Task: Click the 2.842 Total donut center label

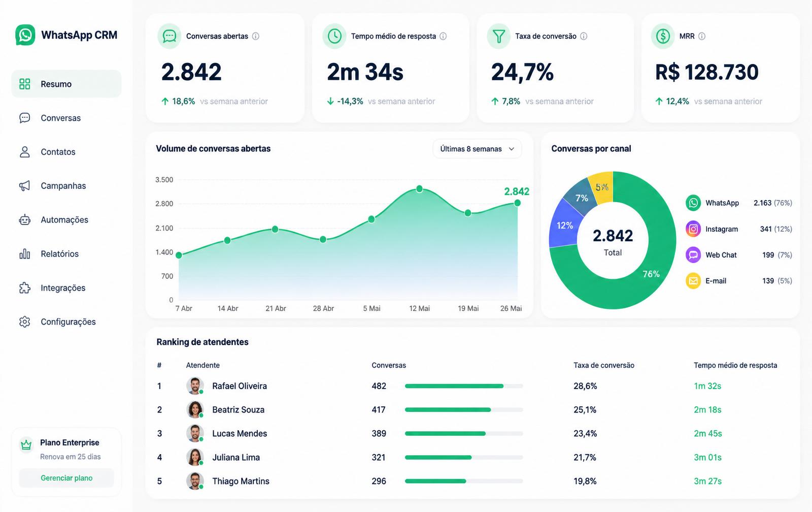Action: 613,242
